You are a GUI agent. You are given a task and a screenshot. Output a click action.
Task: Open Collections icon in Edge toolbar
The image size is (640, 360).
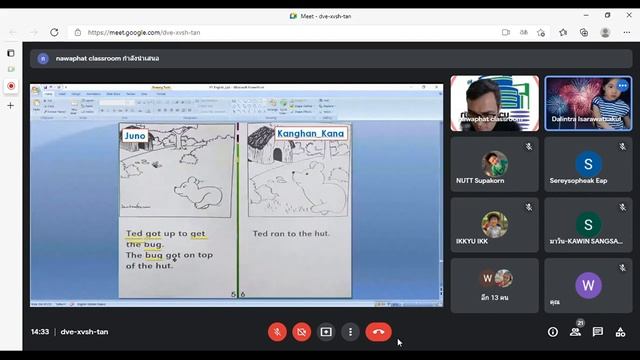pos(584,32)
